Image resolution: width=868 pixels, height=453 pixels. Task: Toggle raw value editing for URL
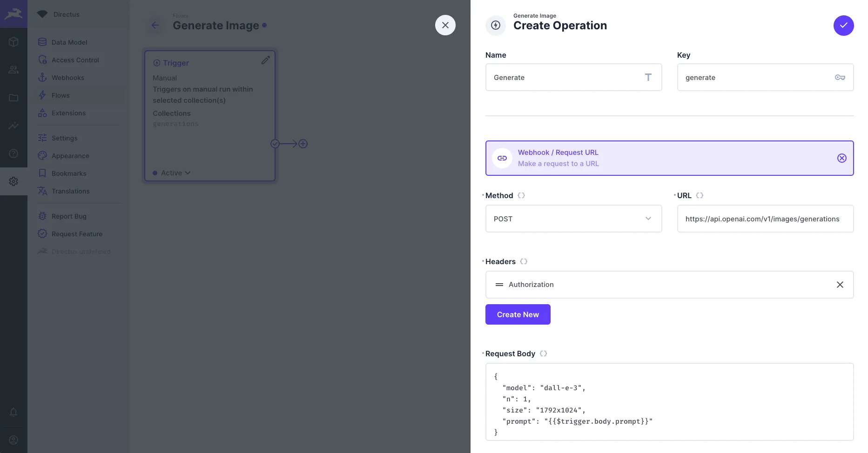(700, 195)
